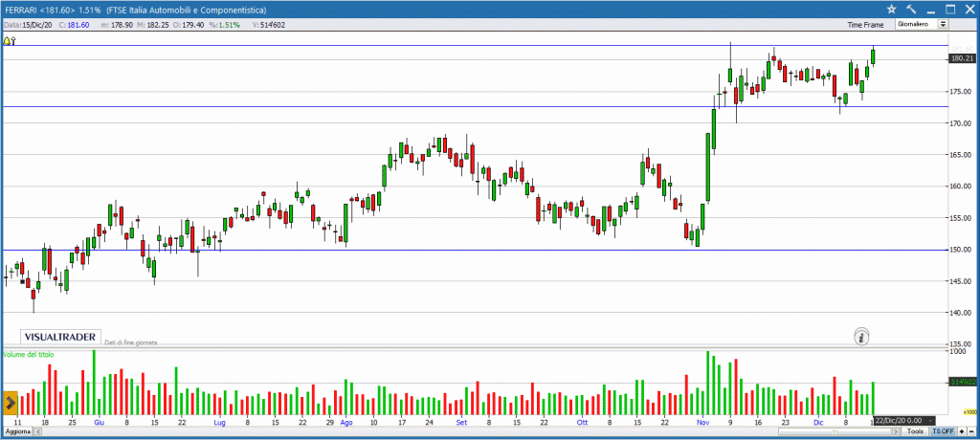This screenshot has height=440, width=980.
Task: Click the minimum value m: 178.90
Action: (117, 25)
